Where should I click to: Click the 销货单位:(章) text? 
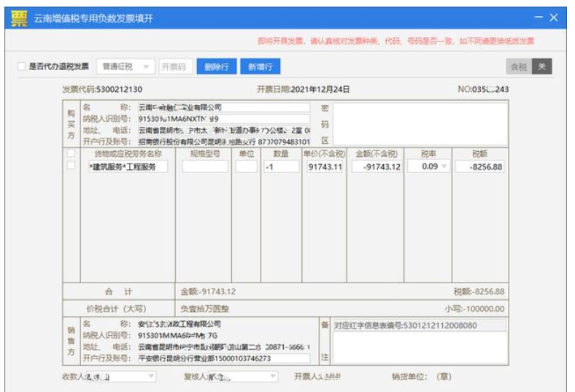click(421, 376)
